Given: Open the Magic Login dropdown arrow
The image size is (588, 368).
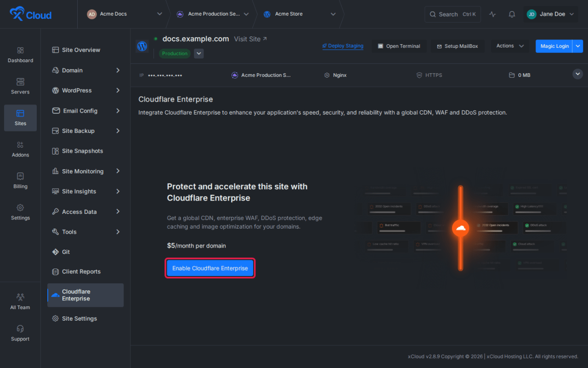Looking at the screenshot, I should pyautogui.click(x=578, y=46).
